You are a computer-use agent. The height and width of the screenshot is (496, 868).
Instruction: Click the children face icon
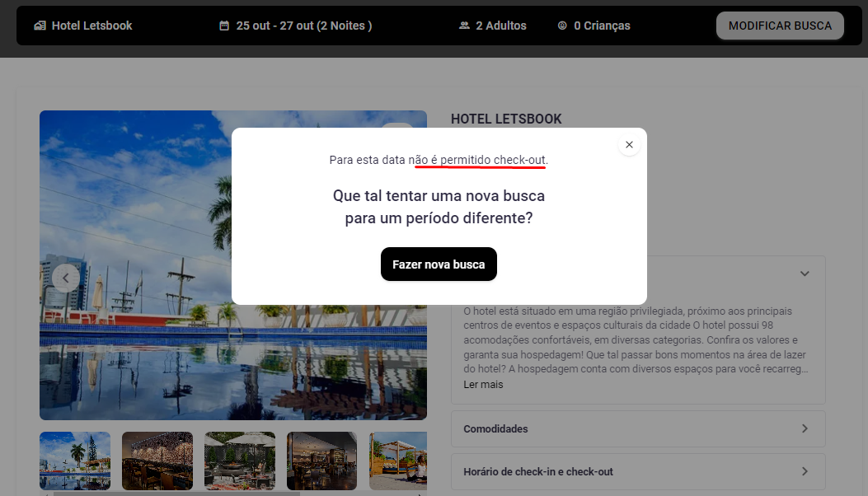[562, 26]
